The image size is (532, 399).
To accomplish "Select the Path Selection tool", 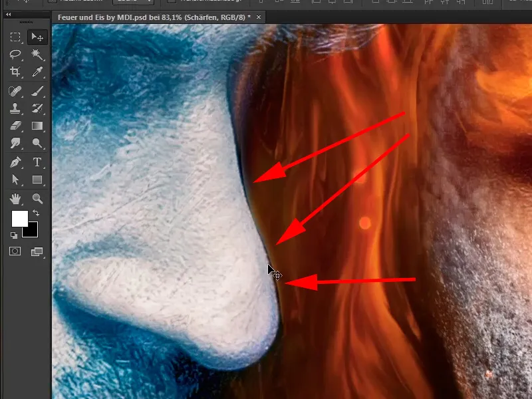I will point(15,180).
